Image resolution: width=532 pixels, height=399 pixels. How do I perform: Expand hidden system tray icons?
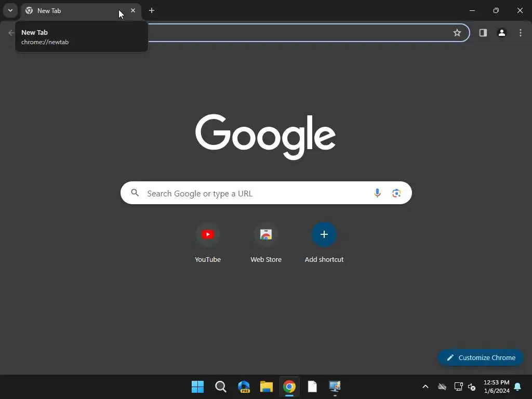click(425, 387)
